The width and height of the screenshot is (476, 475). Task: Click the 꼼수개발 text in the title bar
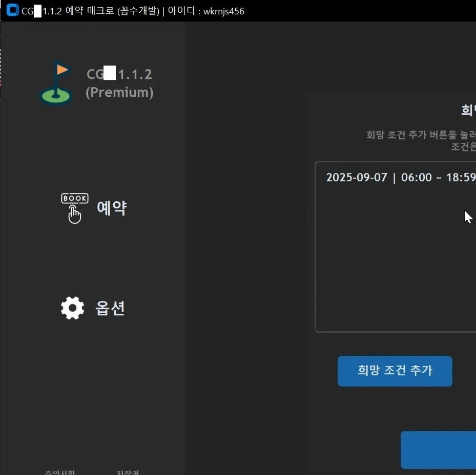coord(138,11)
